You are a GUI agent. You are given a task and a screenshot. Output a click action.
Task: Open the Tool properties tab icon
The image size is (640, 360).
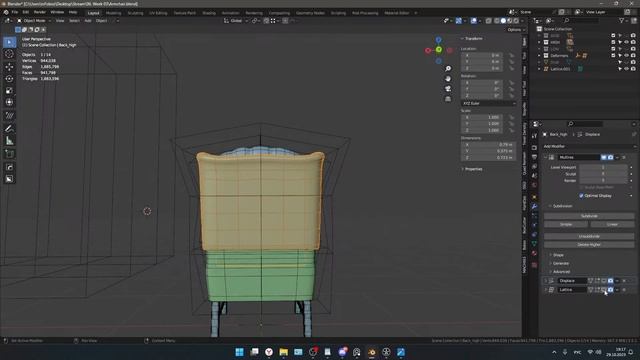point(534,136)
